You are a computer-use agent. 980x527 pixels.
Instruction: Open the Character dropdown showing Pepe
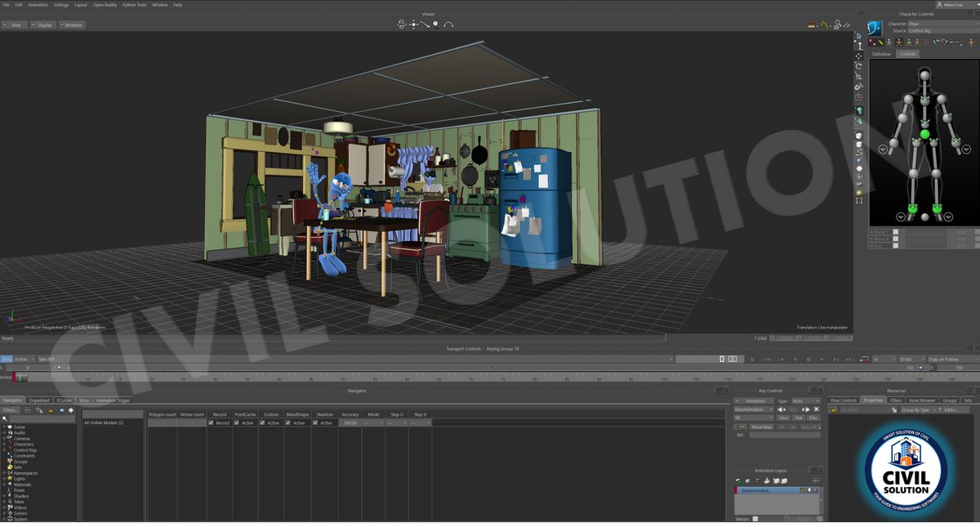(943, 24)
